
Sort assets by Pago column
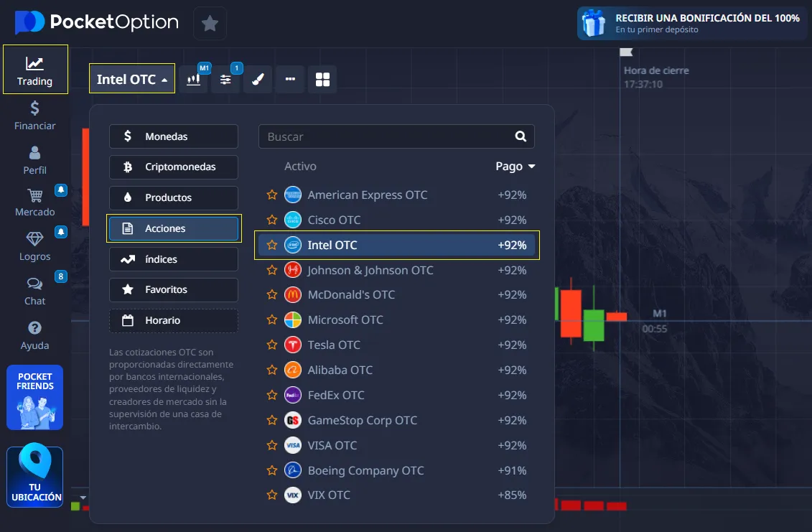point(515,167)
